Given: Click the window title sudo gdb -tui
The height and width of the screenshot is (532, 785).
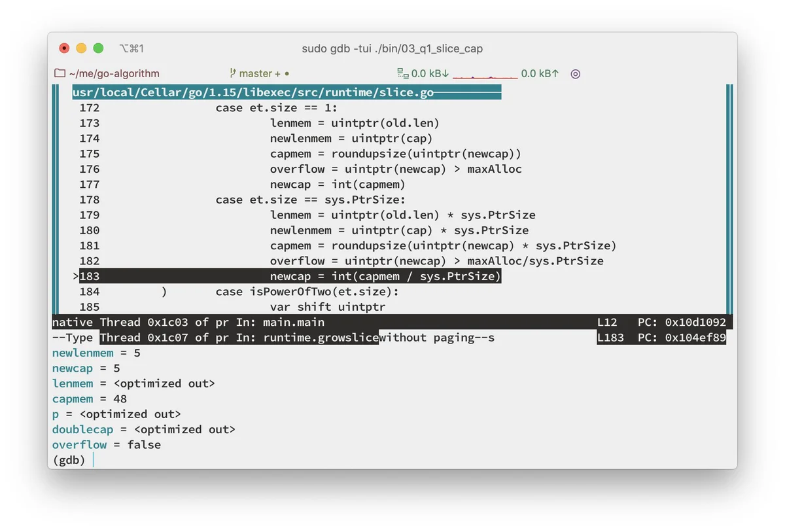Looking at the screenshot, I should 392,48.
